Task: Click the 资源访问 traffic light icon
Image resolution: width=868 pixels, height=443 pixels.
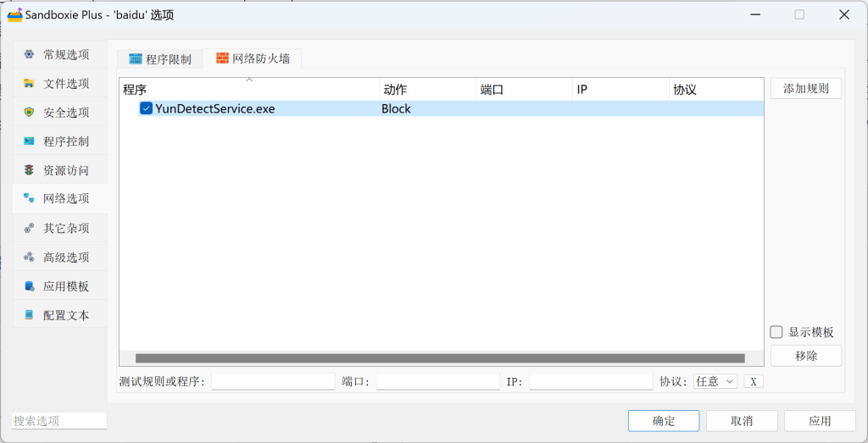Action: pos(29,169)
